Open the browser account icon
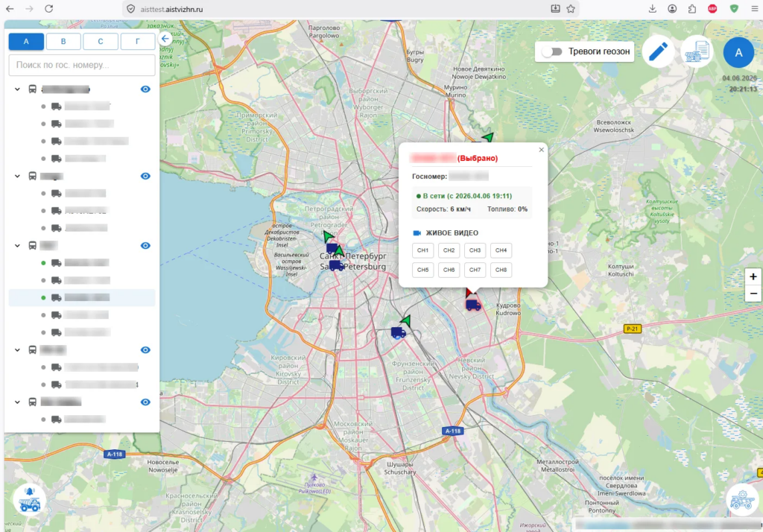The image size is (763, 532). 672,9
